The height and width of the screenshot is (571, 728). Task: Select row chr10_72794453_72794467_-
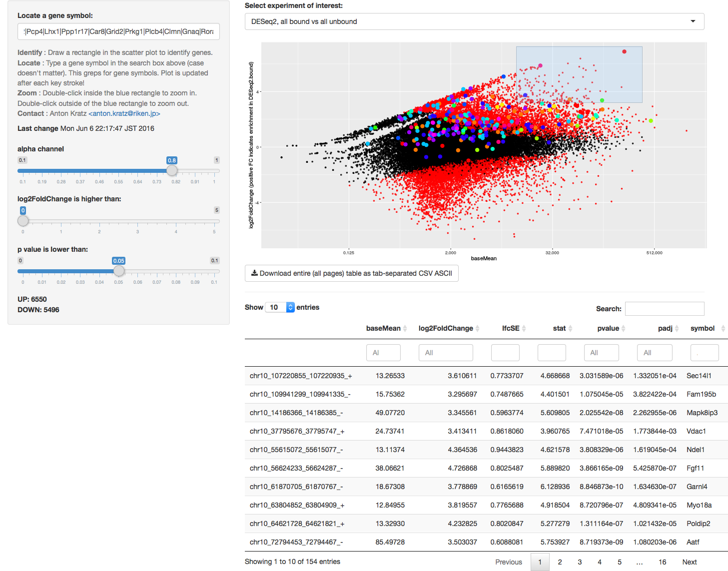[486, 542]
